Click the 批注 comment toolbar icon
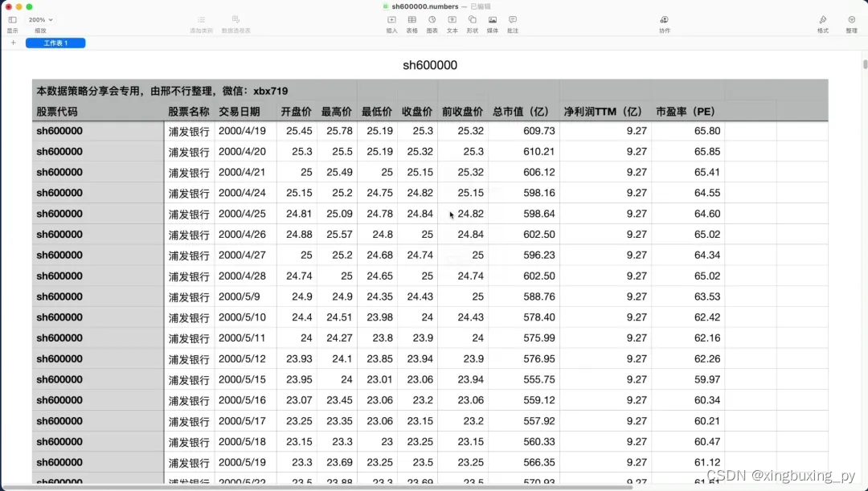The height and width of the screenshot is (491, 868). pos(513,20)
